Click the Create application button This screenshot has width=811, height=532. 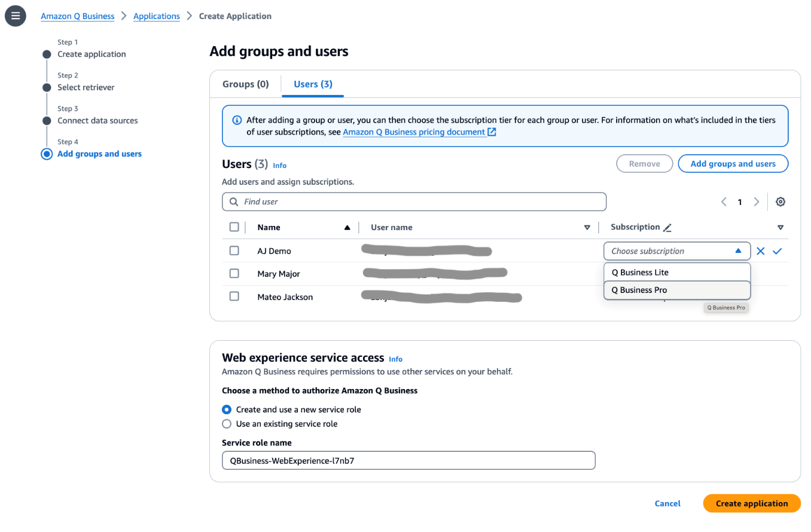tap(752, 503)
